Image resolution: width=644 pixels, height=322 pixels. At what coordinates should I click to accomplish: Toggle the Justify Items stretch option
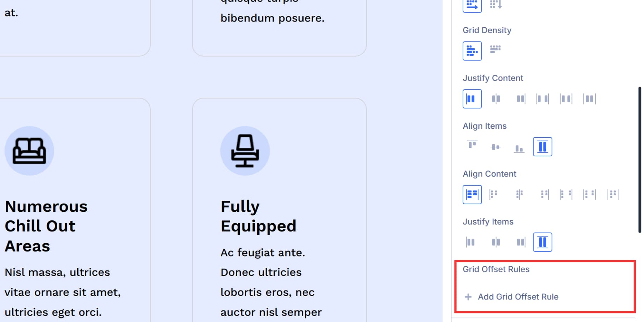click(x=542, y=242)
